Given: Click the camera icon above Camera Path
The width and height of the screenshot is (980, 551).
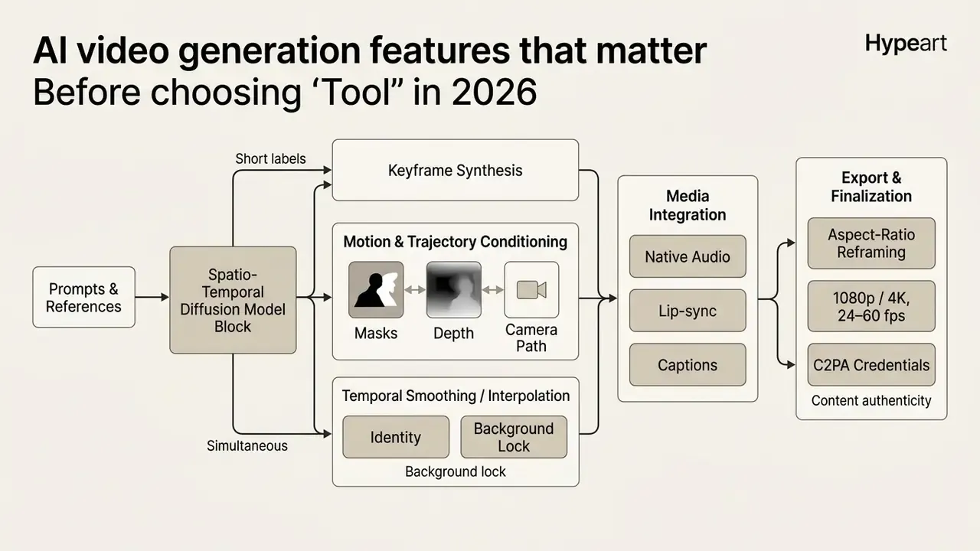Looking at the screenshot, I should [531, 290].
